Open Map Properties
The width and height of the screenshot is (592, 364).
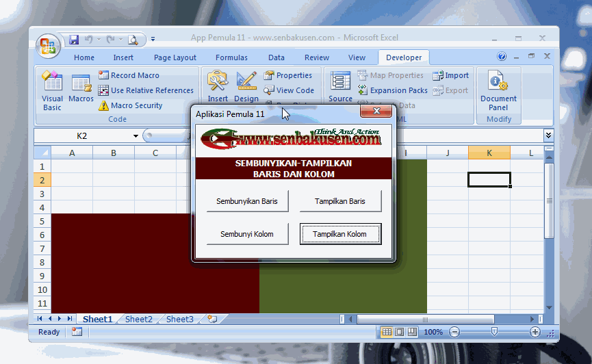(x=390, y=75)
